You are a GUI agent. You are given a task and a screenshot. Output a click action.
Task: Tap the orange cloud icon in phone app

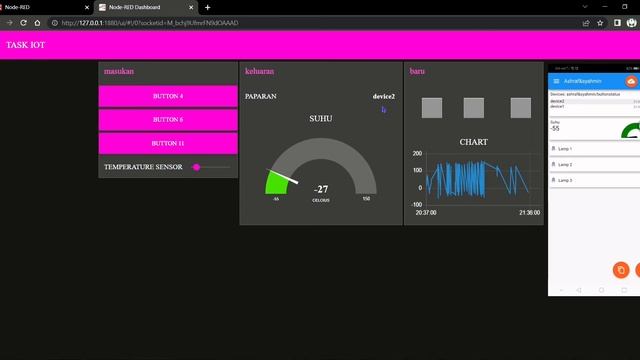631,81
